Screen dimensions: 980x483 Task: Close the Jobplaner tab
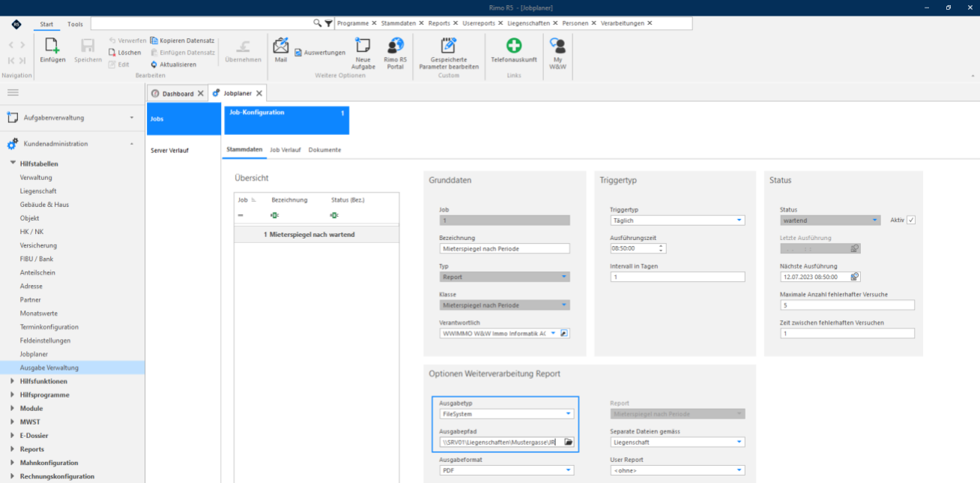click(259, 94)
